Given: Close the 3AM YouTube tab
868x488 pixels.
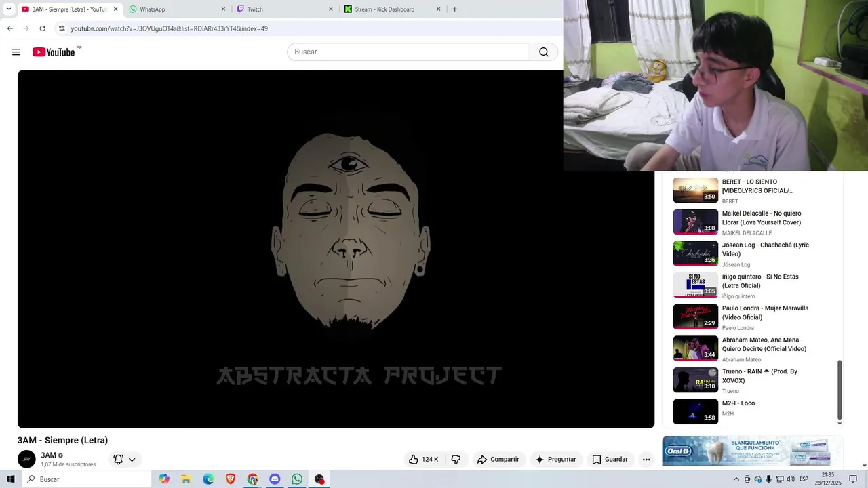Looking at the screenshot, I should pos(115,9).
